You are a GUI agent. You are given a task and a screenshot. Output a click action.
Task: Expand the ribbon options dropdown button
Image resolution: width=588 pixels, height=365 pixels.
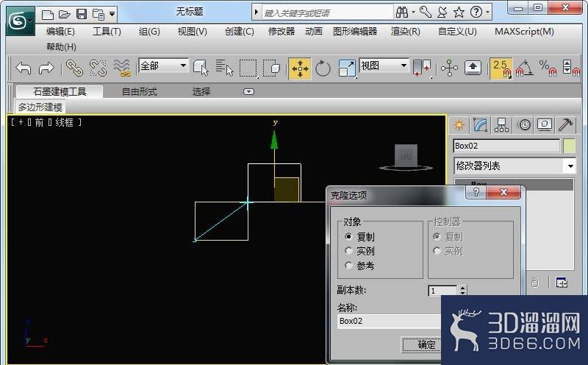pos(248,92)
